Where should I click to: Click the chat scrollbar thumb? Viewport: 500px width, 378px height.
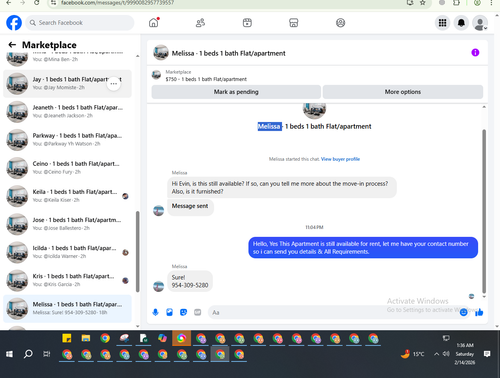pos(484,211)
